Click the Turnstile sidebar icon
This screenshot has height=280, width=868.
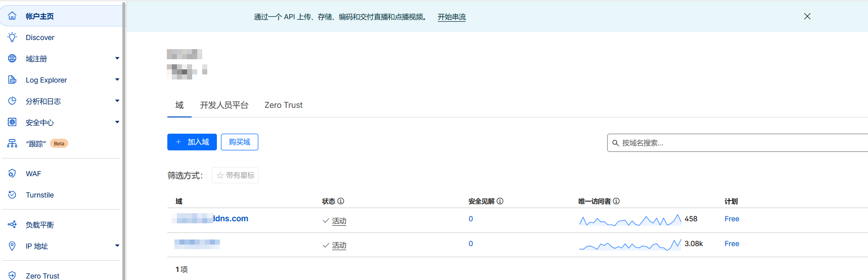tap(12, 195)
